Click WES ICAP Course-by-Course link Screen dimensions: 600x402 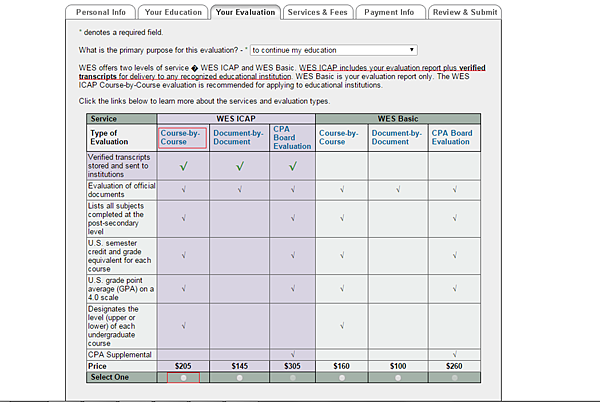180,137
